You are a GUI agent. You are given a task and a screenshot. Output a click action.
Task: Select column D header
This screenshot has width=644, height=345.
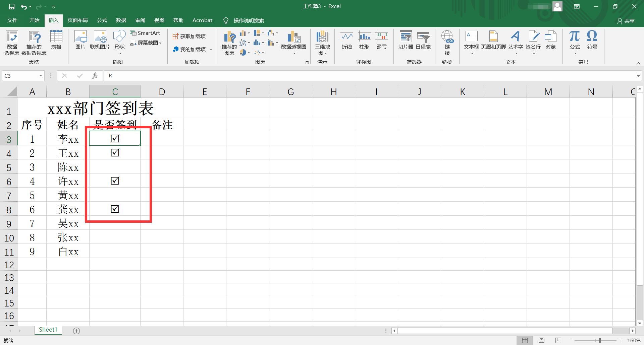coord(162,91)
